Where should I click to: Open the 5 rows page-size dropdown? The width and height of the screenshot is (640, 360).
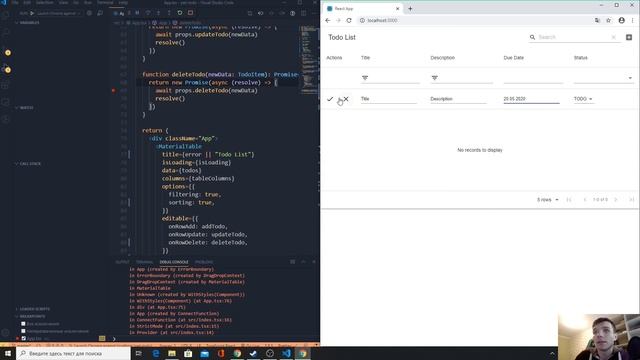click(x=548, y=200)
